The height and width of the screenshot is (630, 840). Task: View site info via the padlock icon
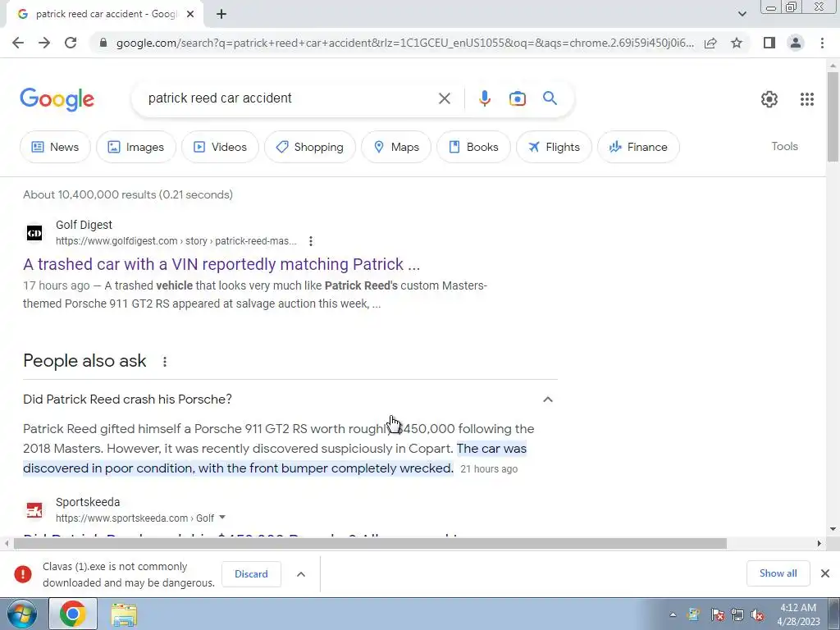point(103,43)
